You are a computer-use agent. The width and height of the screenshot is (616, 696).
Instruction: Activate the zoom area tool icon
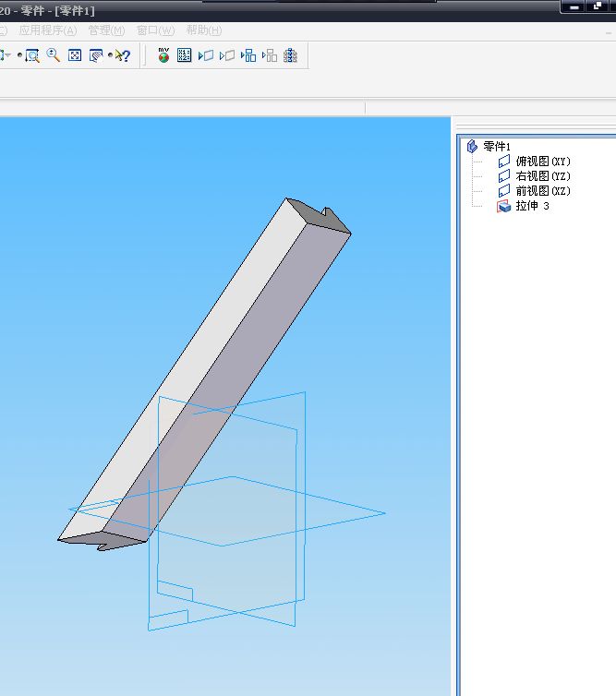click(31, 55)
